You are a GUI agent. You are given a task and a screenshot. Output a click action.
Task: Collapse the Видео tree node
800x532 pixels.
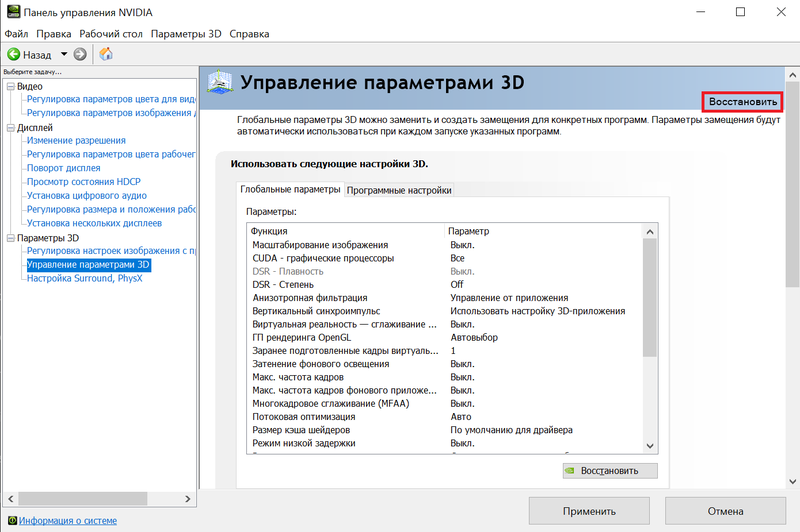11,87
